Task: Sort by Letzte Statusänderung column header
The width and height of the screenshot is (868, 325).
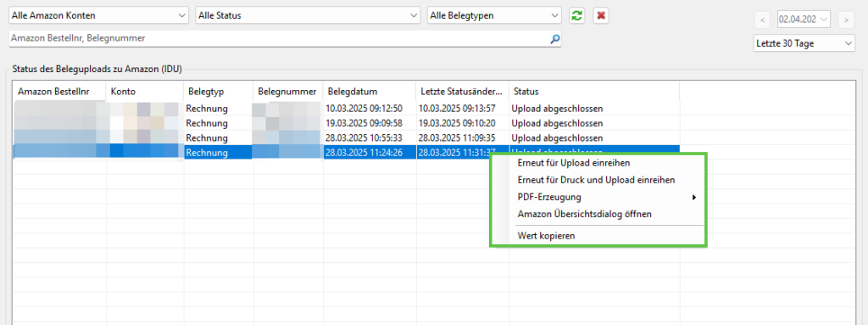Action: (463, 92)
